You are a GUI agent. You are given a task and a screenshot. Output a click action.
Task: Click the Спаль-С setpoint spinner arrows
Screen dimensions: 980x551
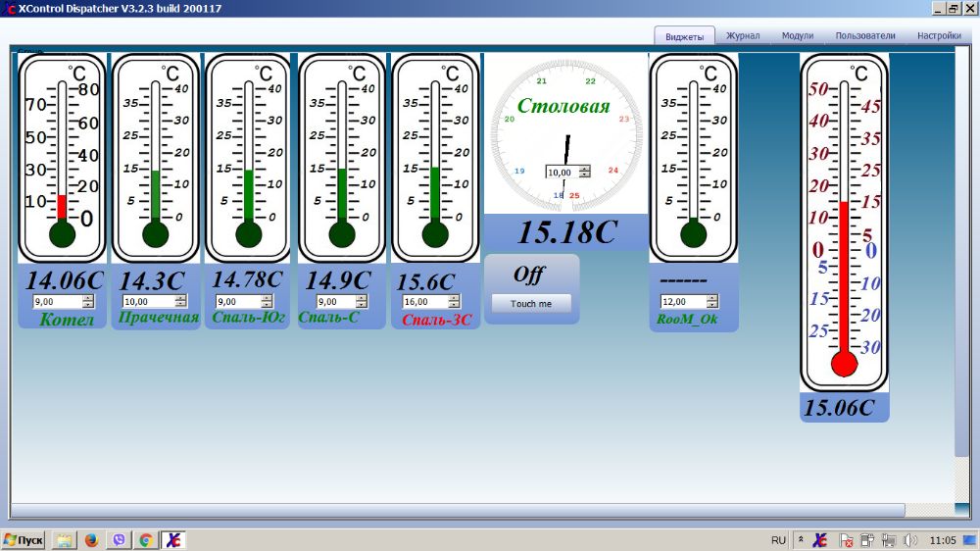(x=362, y=301)
